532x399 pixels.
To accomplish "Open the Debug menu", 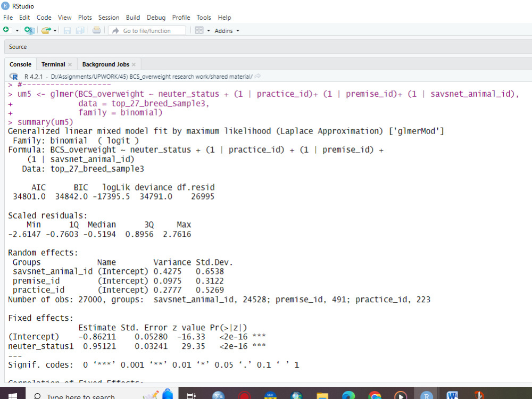I will tap(156, 18).
